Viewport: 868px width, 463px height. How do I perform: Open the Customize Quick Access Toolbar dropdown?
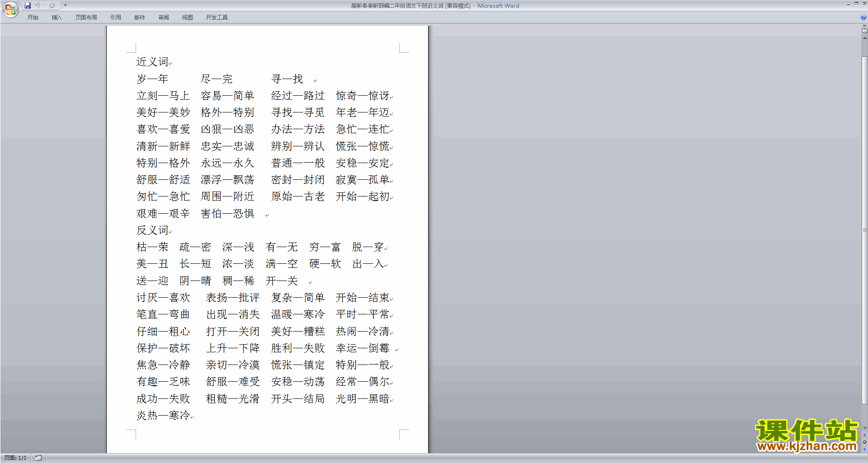point(65,5)
